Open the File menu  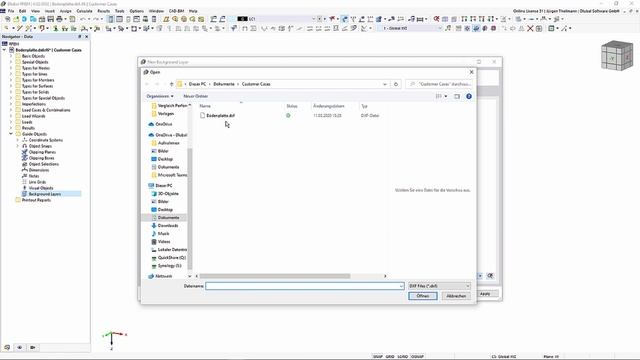[x=11, y=11]
